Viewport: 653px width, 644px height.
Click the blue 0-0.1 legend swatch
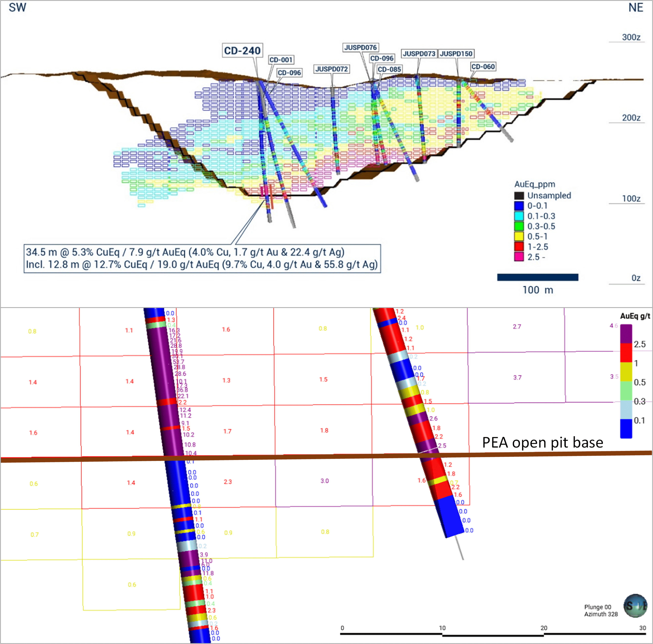[x=519, y=206]
